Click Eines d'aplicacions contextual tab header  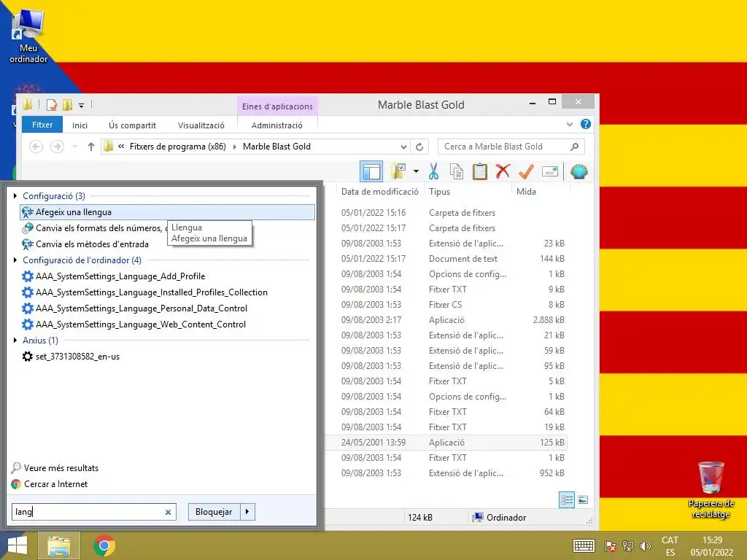click(x=277, y=106)
